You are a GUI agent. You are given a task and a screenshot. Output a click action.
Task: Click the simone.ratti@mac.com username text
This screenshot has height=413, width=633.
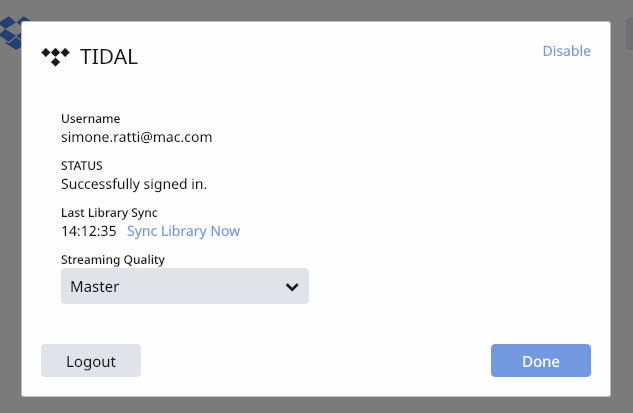tap(136, 137)
